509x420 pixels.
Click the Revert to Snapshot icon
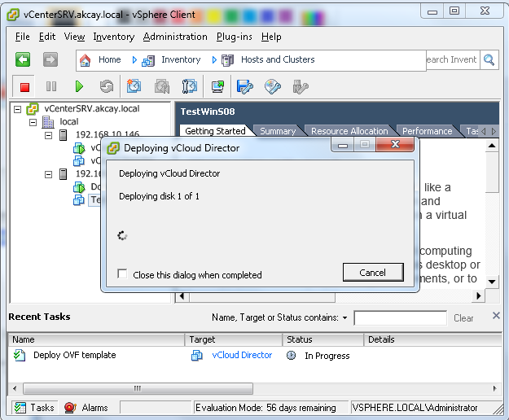point(162,86)
